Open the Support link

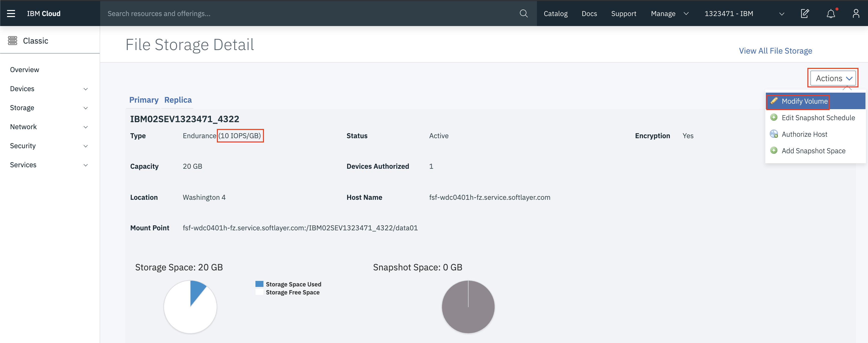pyautogui.click(x=624, y=14)
